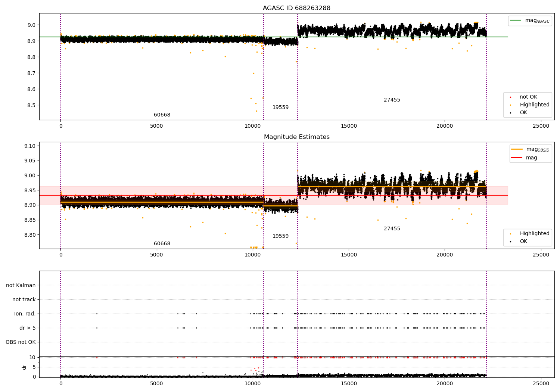Click y-tick 8.95 on the Magnitude Estimates plot
The height and width of the screenshot is (392, 560).
point(30,190)
